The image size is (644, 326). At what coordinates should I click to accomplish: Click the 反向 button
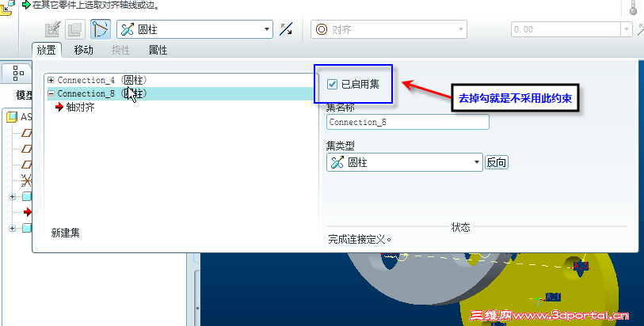pos(496,162)
